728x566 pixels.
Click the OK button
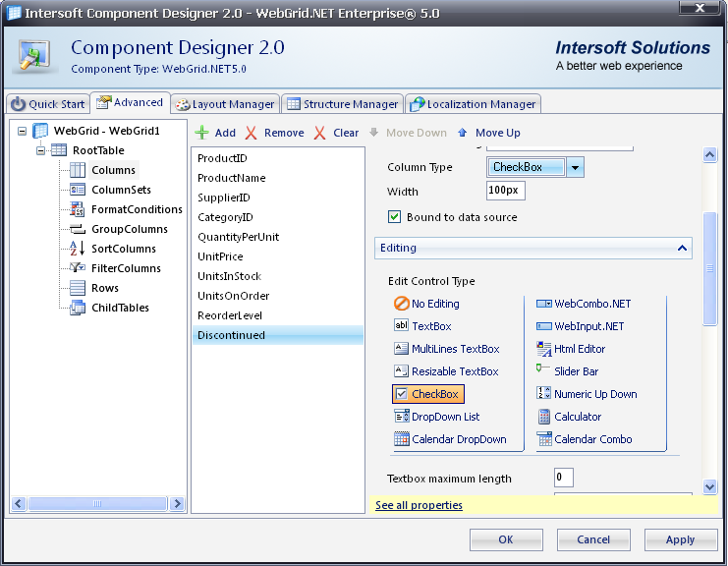point(506,539)
